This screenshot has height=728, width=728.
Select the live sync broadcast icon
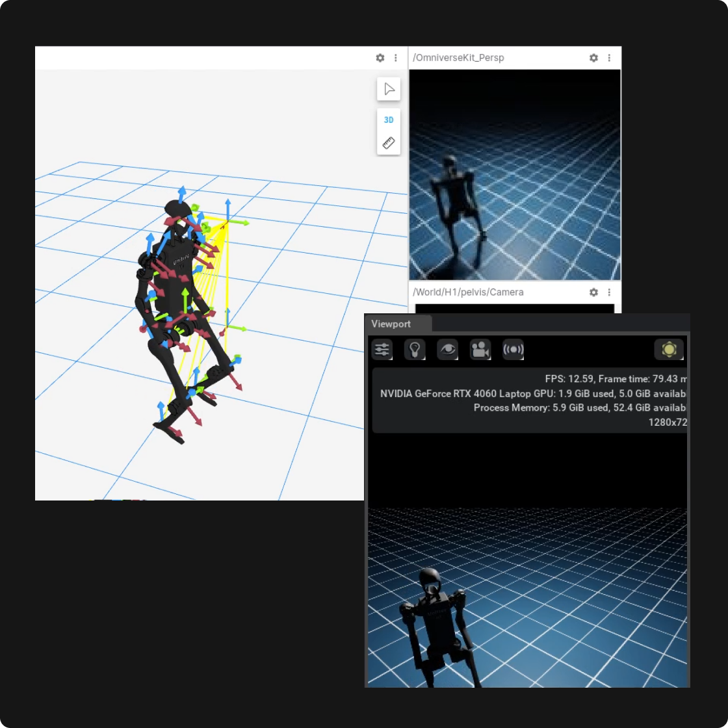pos(513,349)
